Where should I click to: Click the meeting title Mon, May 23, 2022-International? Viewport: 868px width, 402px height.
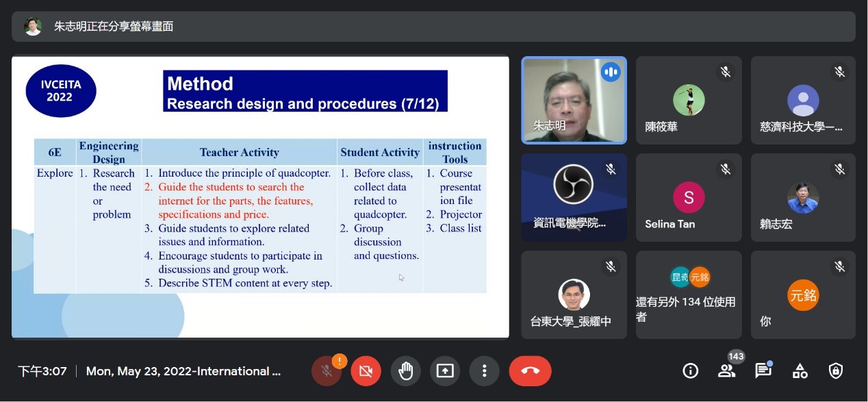183,371
